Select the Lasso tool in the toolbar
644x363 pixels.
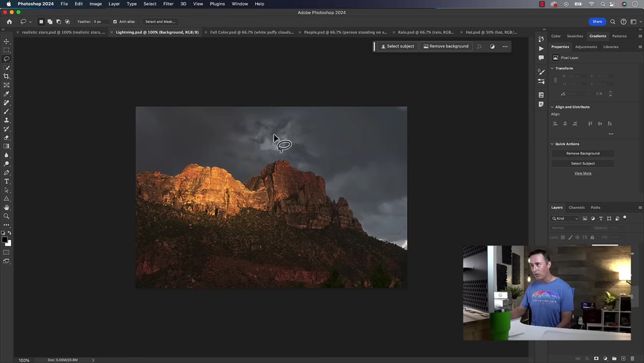pos(6,59)
